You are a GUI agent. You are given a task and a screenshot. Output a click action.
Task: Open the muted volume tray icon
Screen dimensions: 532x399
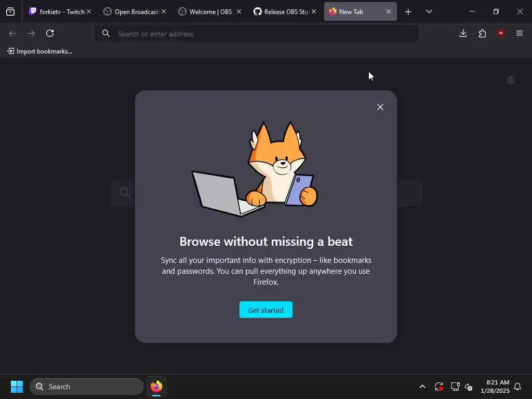469,387
